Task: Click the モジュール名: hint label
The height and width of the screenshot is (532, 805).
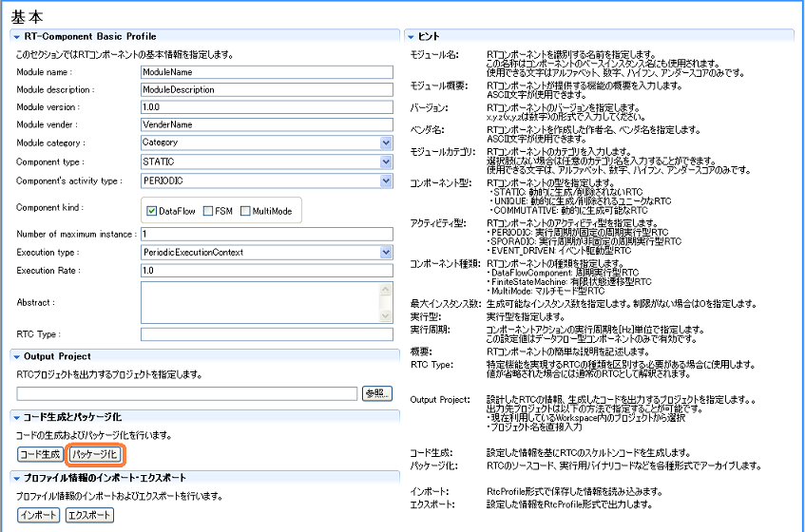Action: pyautogui.click(x=433, y=55)
